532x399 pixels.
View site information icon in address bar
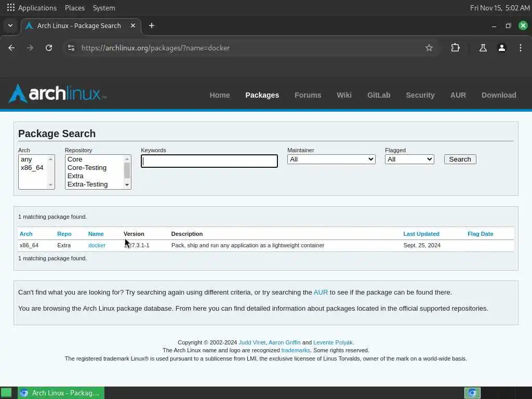tap(71, 48)
